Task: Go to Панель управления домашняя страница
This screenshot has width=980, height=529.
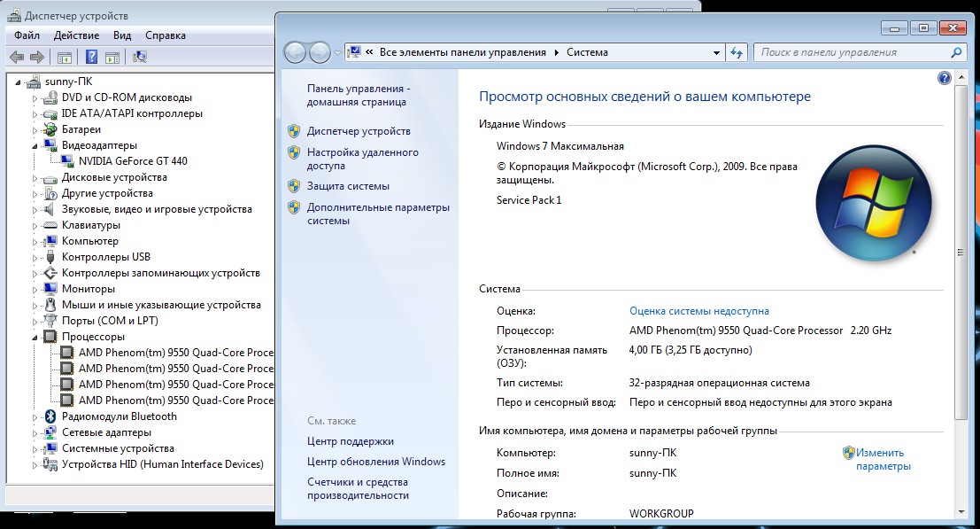Action: click(x=359, y=95)
